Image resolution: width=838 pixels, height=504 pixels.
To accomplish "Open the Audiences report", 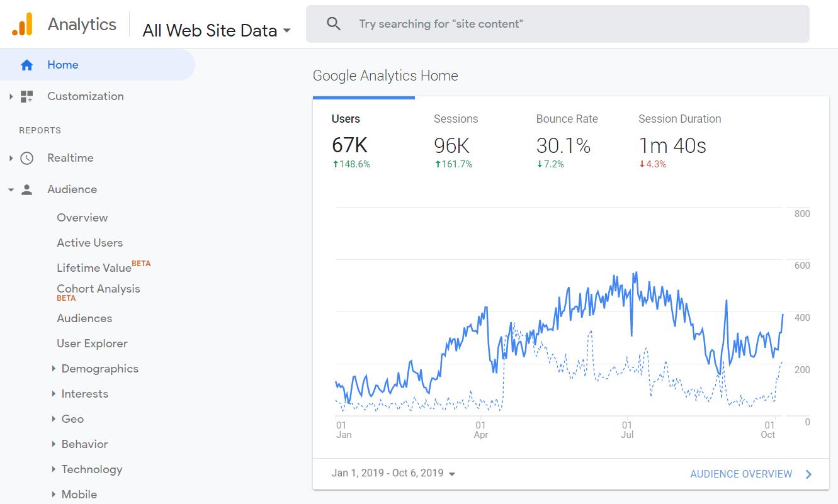I will tap(84, 318).
